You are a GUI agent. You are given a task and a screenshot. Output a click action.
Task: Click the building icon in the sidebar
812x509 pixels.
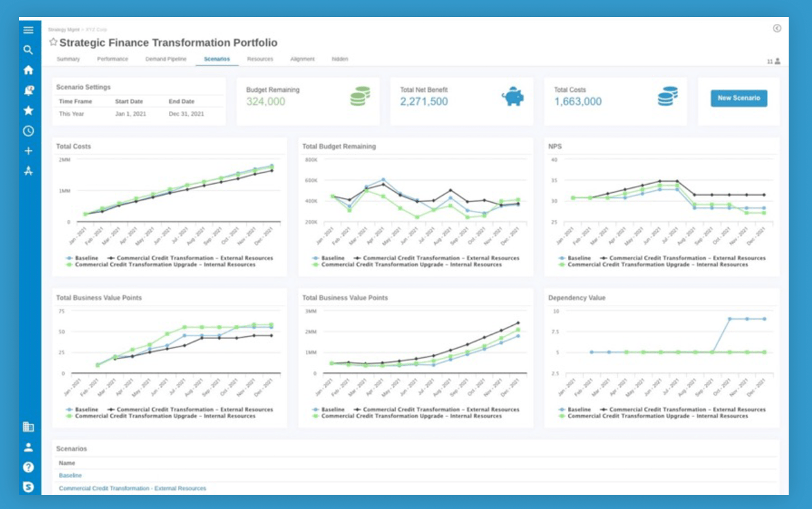click(28, 427)
